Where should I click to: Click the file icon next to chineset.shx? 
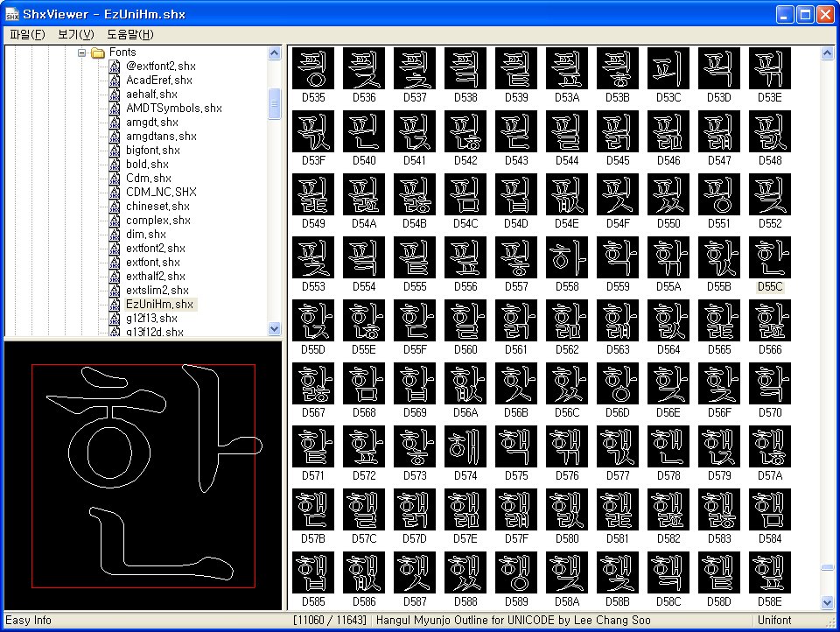(x=115, y=207)
